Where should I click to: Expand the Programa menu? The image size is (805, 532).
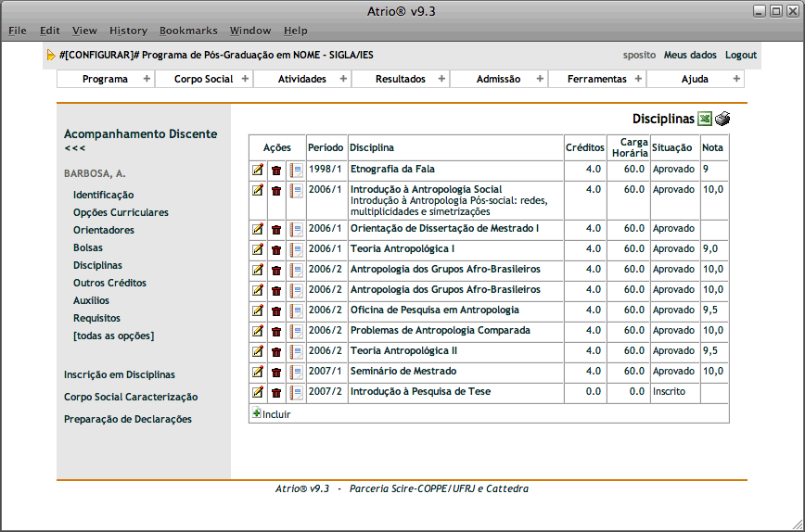pos(105,80)
